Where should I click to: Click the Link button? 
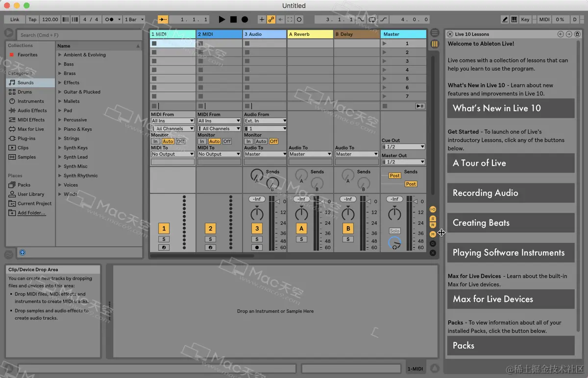pyautogui.click(x=15, y=20)
